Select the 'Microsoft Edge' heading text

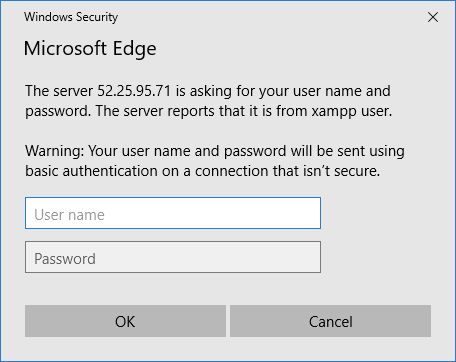[90, 49]
